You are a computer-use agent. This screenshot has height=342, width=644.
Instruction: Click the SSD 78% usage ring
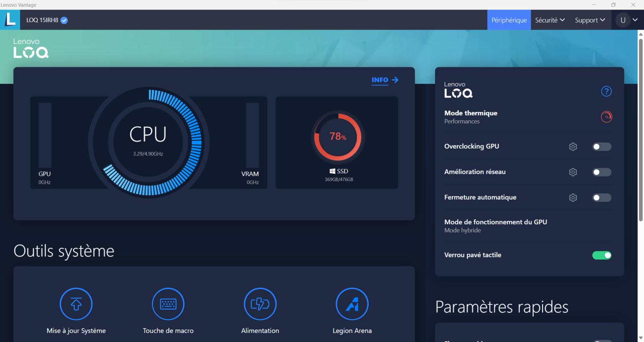[338, 137]
